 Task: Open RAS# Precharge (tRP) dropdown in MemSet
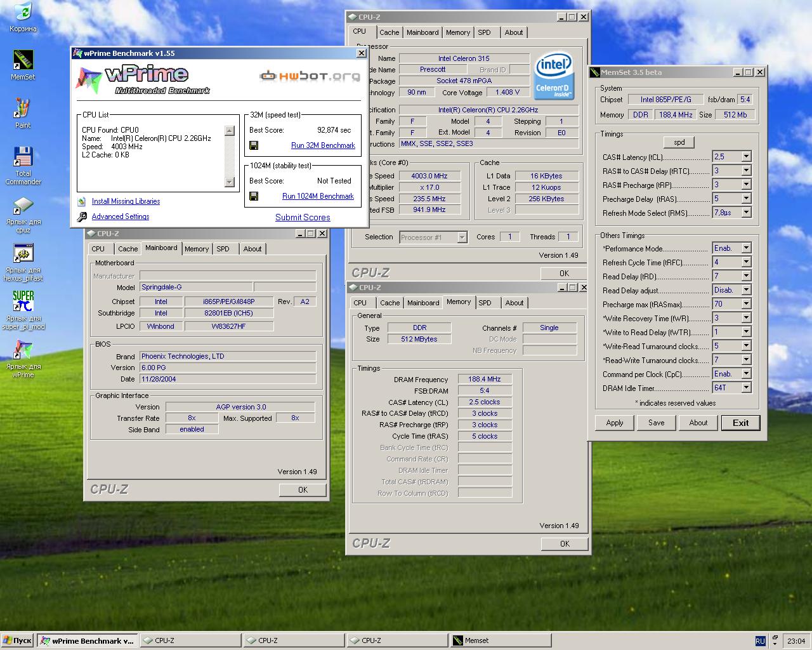[x=746, y=184]
